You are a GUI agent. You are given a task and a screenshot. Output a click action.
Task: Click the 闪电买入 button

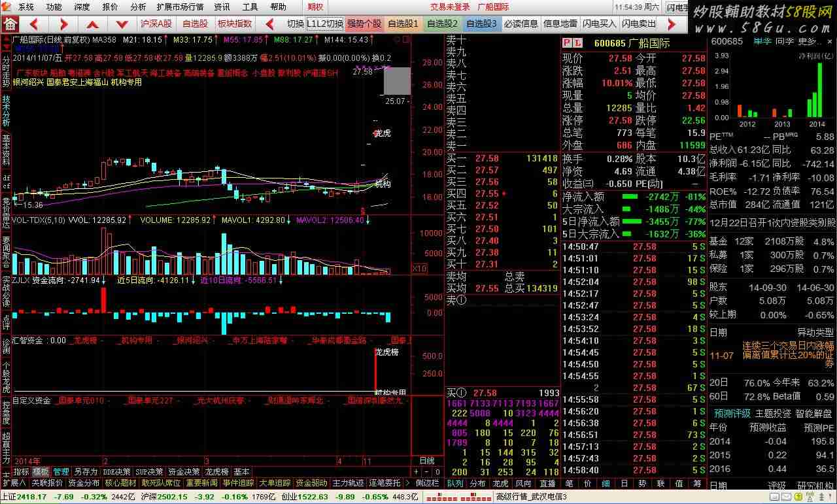click(x=600, y=24)
